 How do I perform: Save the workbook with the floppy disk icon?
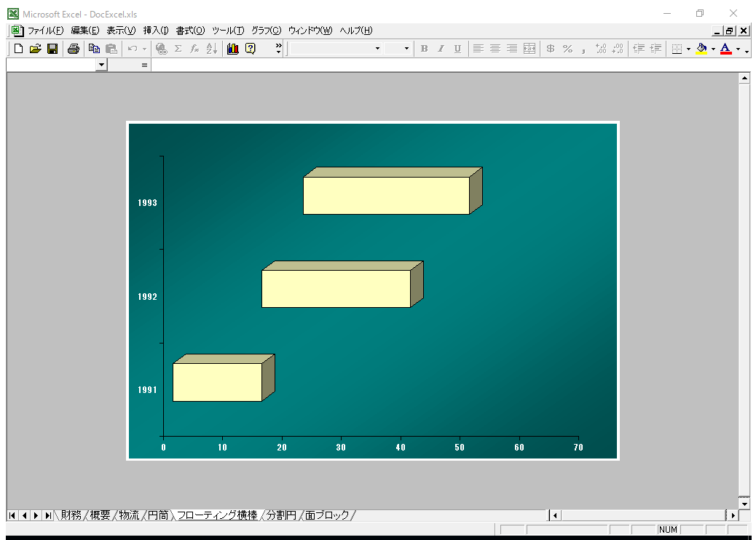pos(52,49)
